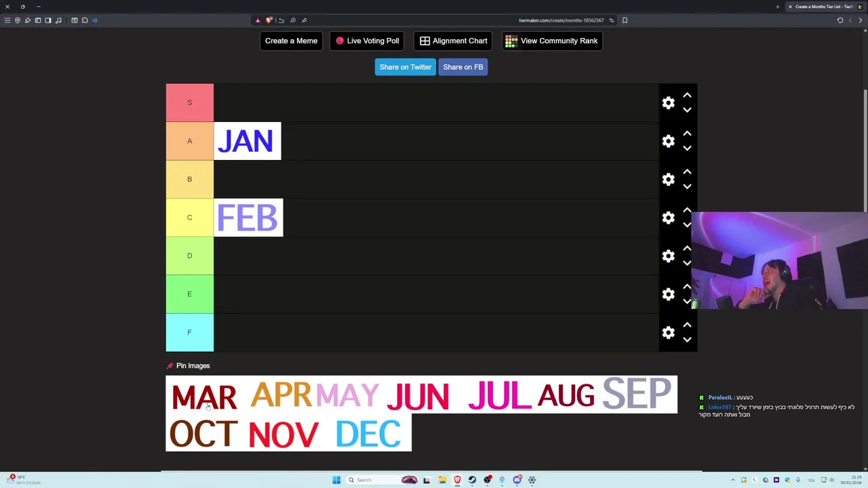Open settings gear for E tier row
This screenshot has width=868, height=488.
click(668, 294)
